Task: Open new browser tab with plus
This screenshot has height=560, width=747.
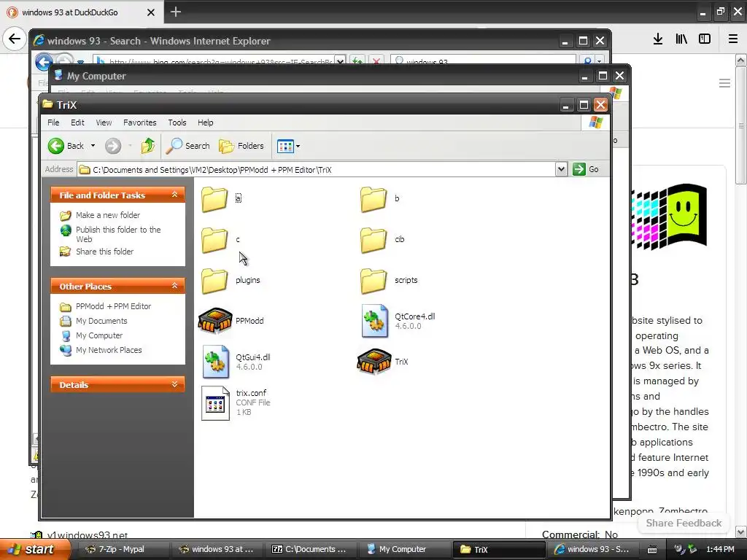Action: 175,12
